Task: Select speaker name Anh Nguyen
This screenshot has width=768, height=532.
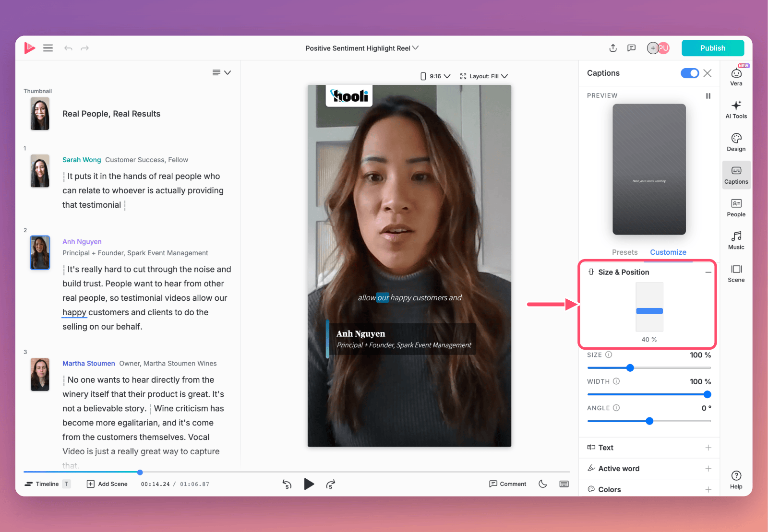Action: [x=82, y=242]
